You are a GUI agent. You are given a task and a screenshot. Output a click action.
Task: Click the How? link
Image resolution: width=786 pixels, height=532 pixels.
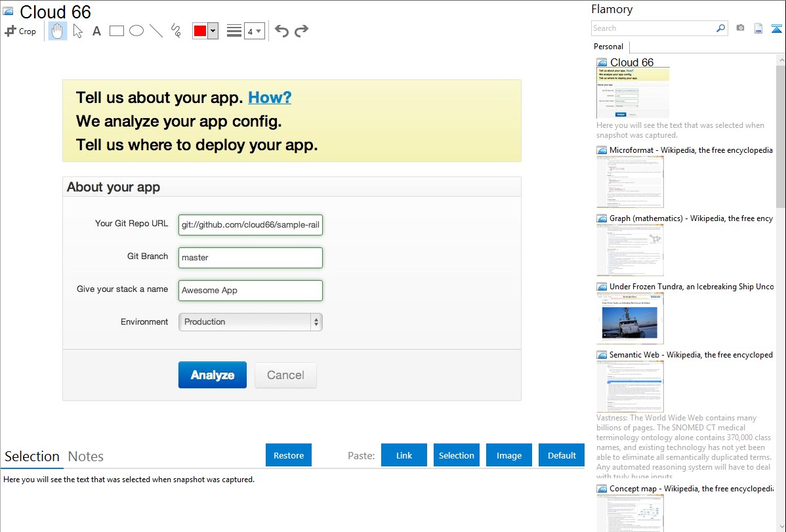click(x=270, y=97)
